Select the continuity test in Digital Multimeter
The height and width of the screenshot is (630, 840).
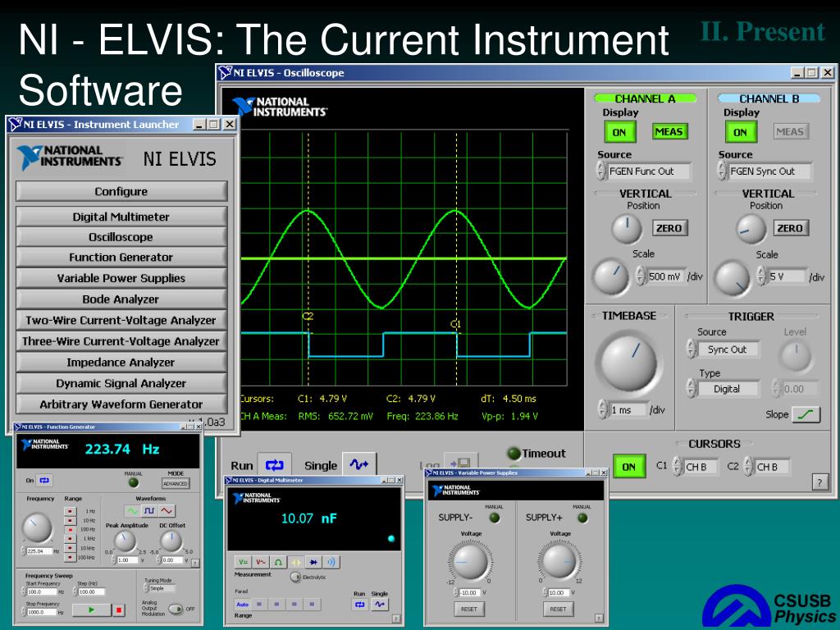[x=331, y=562]
